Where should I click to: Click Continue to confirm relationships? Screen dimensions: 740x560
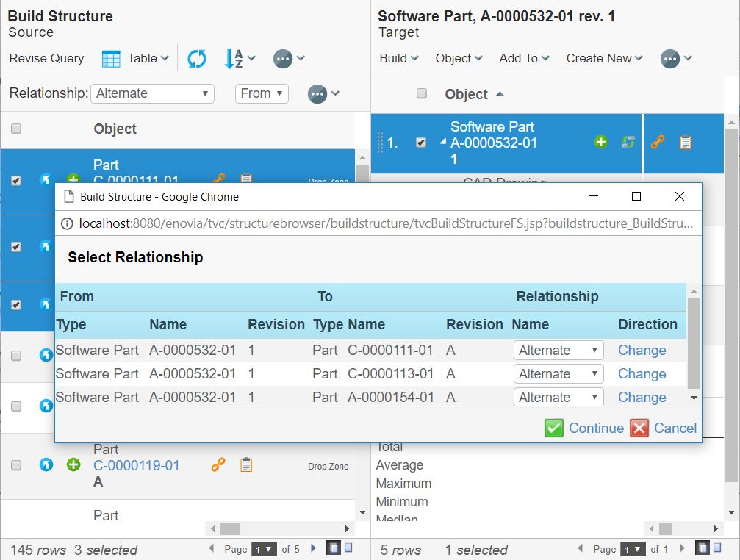[x=584, y=428]
